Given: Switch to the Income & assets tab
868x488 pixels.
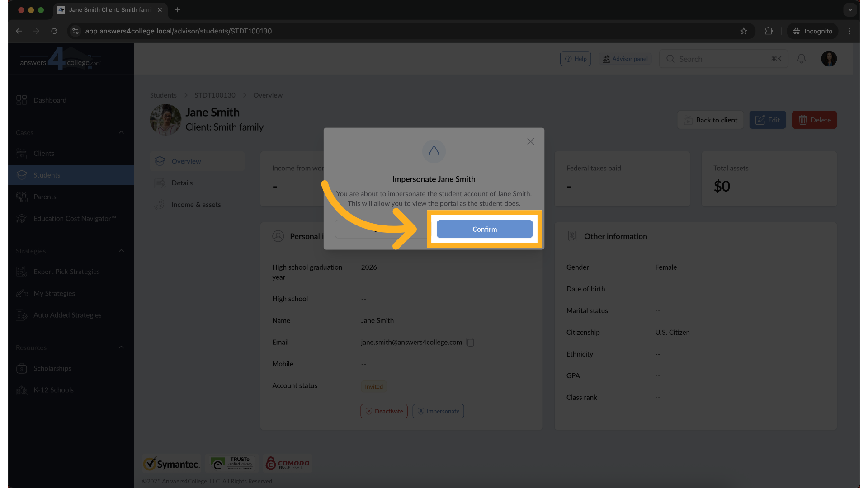Looking at the screenshot, I should click(196, 204).
